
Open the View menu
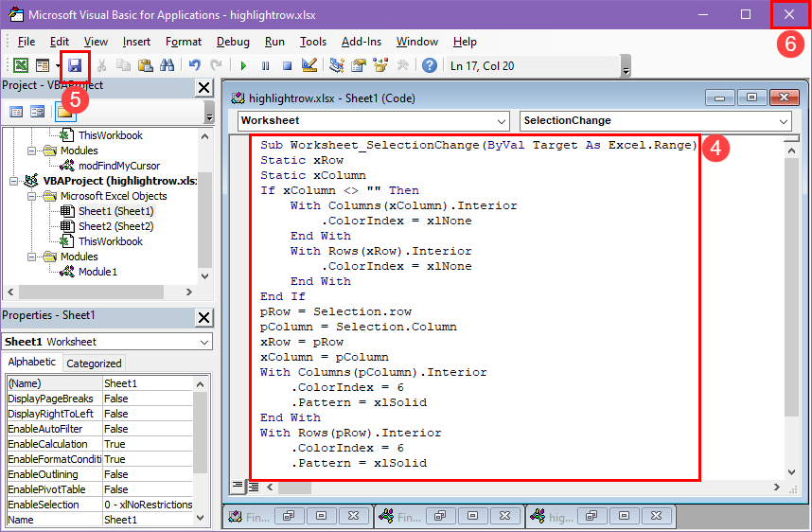[96, 42]
